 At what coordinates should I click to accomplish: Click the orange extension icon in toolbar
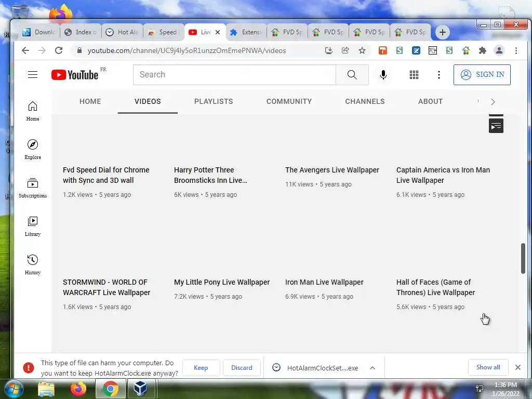coord(383,50)
